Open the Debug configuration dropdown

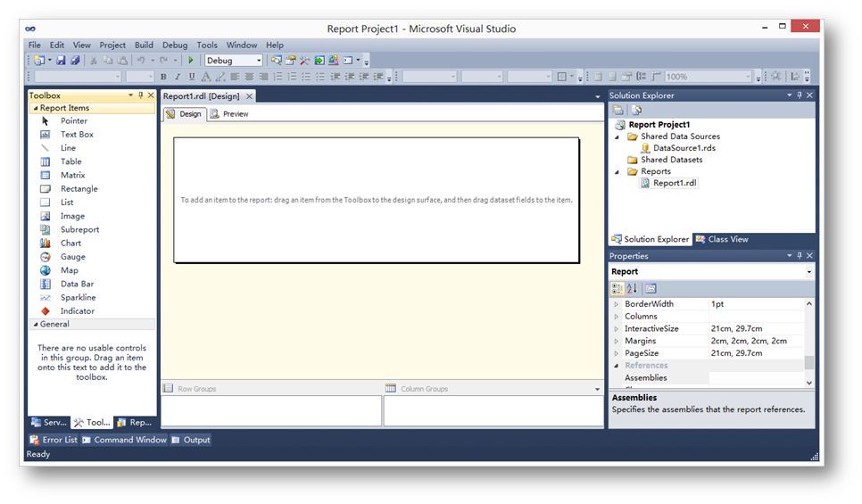[259, 61]
